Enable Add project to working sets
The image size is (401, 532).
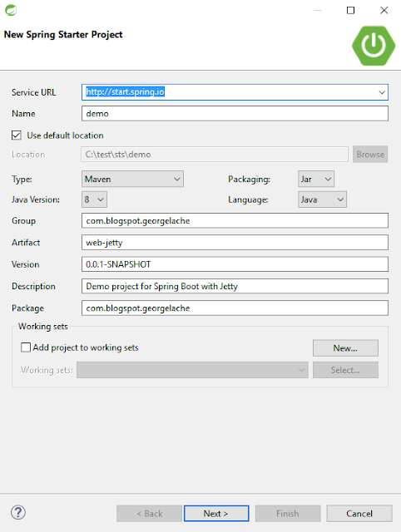coord(26,347)
